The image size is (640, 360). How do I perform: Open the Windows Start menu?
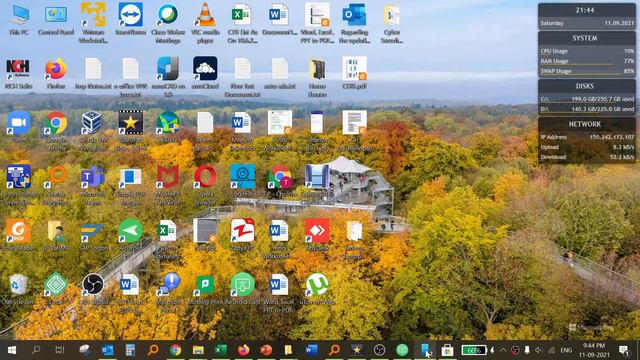[12, 350]
